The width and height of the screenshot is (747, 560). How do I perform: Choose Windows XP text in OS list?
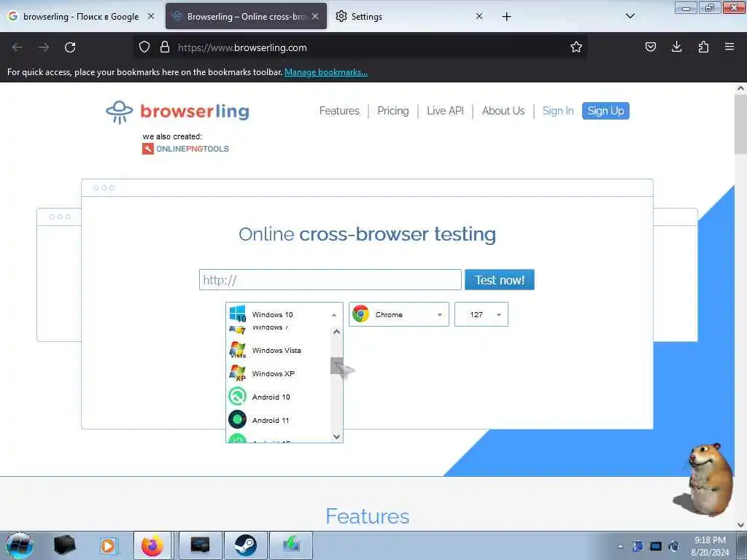pos(274,373)
